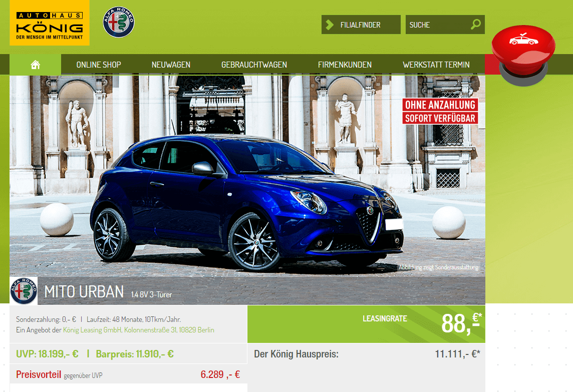
Task: Click the Sonderzahlung and Laufzeit details line
Action: coord(99,319)
